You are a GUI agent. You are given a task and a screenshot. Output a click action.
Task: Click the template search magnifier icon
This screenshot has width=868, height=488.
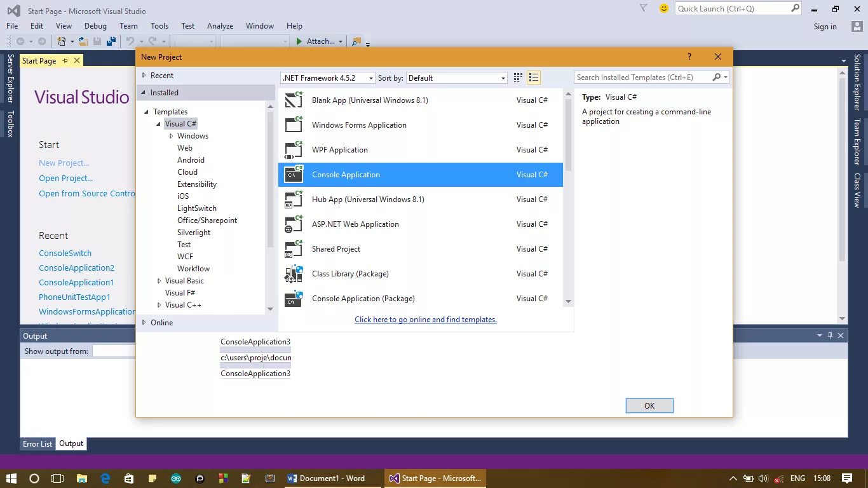tap(717, 78)
